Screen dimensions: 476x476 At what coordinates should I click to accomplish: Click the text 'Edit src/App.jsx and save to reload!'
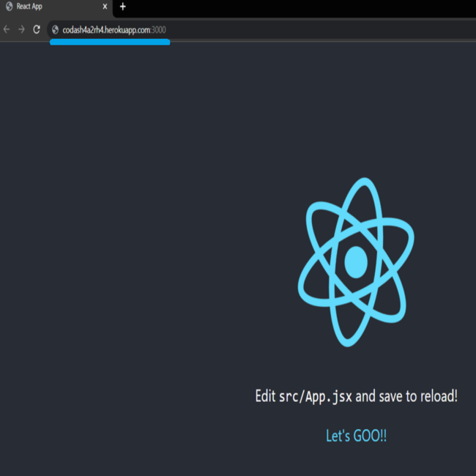[x=356, y=396]
